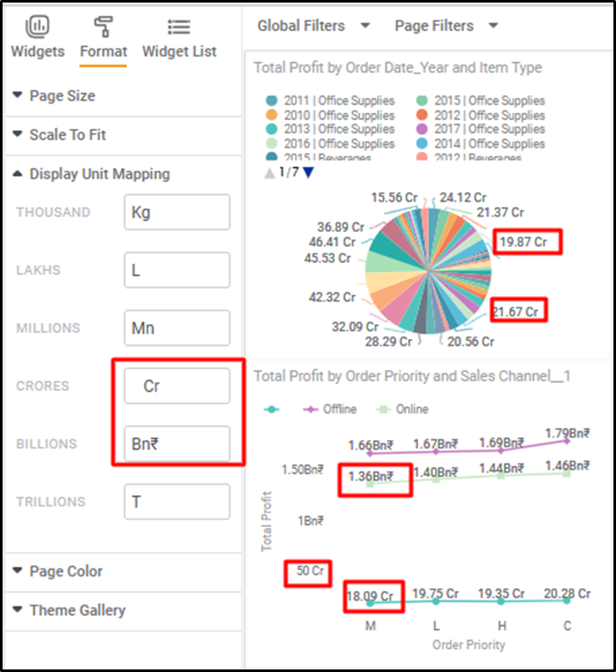616x672 pixels.
Task: Select the Format paint roller icon
Action: click(x=104, y=27)
